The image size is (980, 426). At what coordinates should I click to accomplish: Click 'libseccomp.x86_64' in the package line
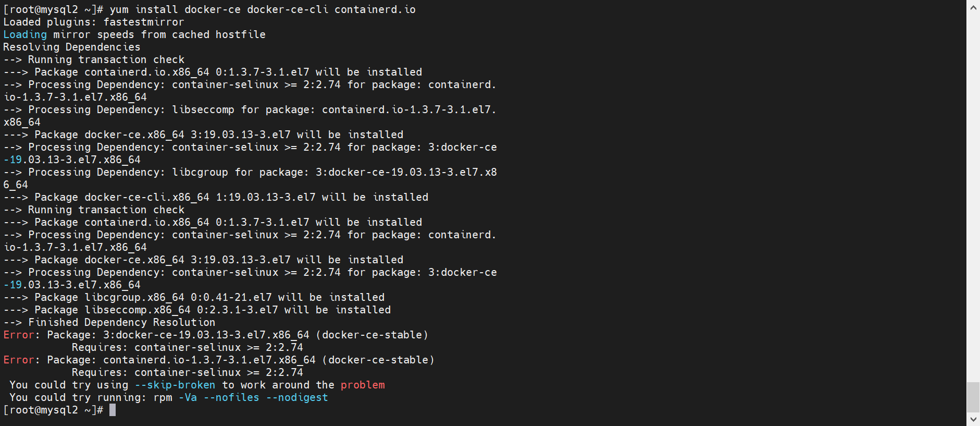tap(138, 310)
